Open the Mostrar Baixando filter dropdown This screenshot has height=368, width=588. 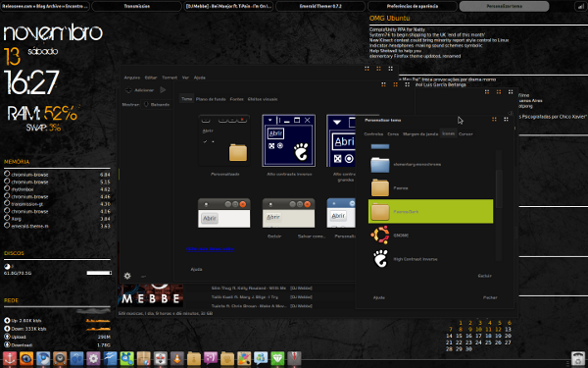[157, 104]
